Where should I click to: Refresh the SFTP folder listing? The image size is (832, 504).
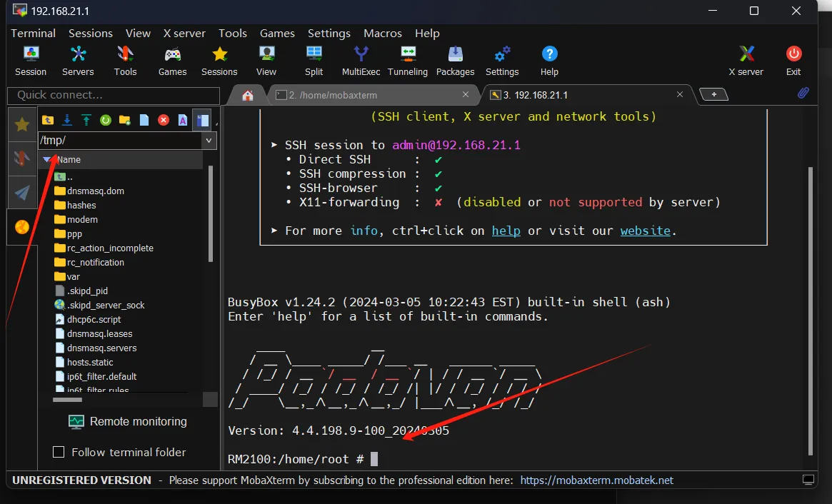pos(106,120)
